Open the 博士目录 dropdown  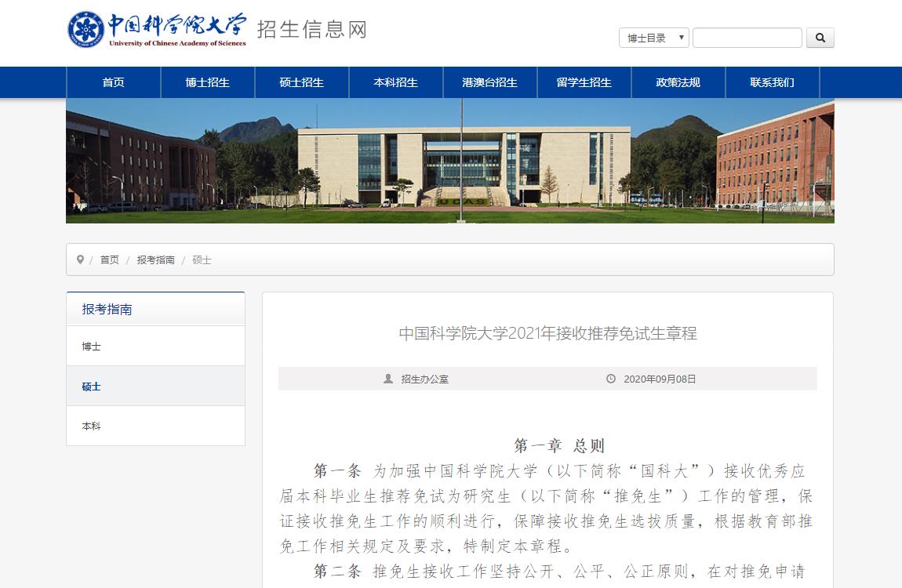pos(653,38)
